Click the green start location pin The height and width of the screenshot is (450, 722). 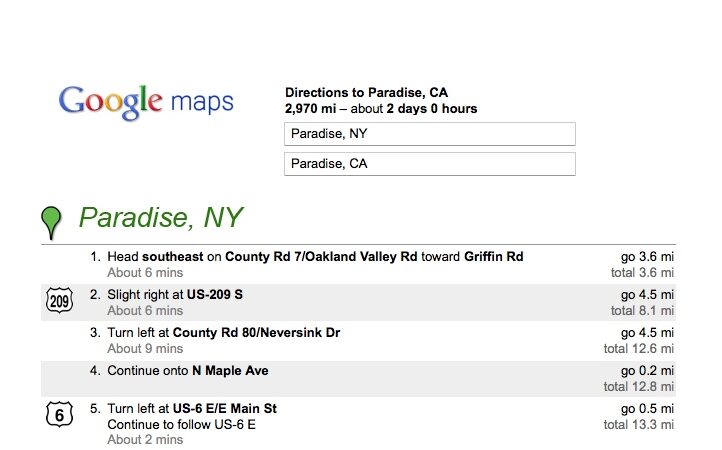click(51, 222)
